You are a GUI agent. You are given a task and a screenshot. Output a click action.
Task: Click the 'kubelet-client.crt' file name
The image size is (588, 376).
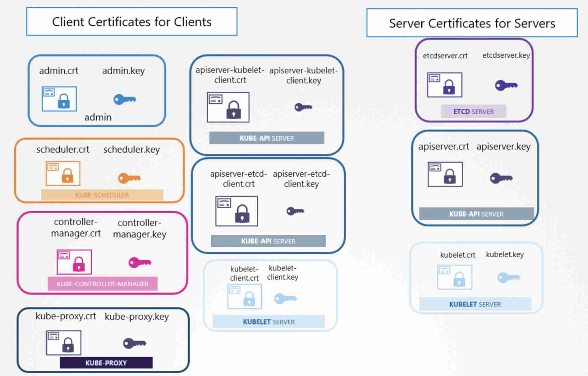tap(244, 273)
